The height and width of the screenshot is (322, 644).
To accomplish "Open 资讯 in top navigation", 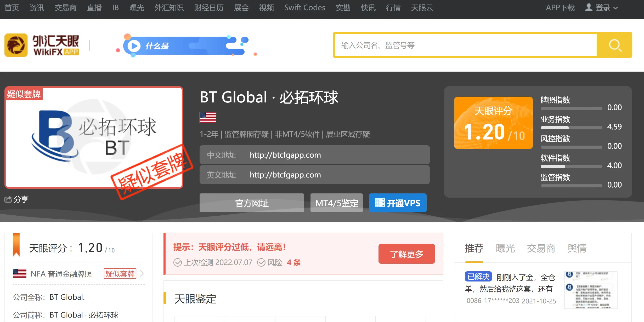I will 37,8.
